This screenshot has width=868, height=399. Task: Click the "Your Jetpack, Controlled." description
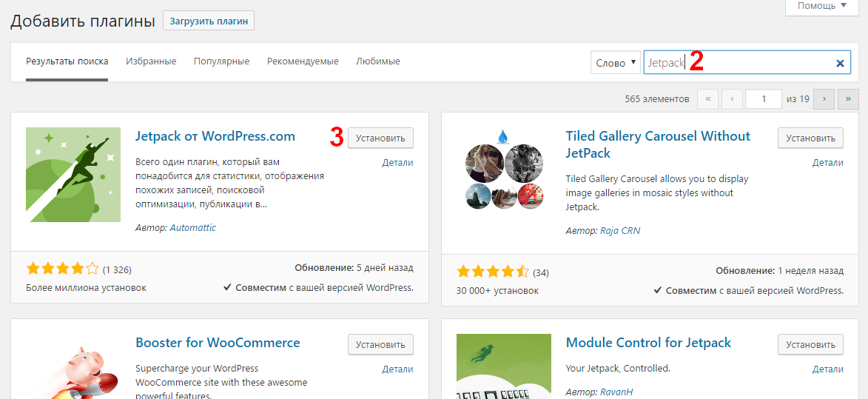point(618,367)
